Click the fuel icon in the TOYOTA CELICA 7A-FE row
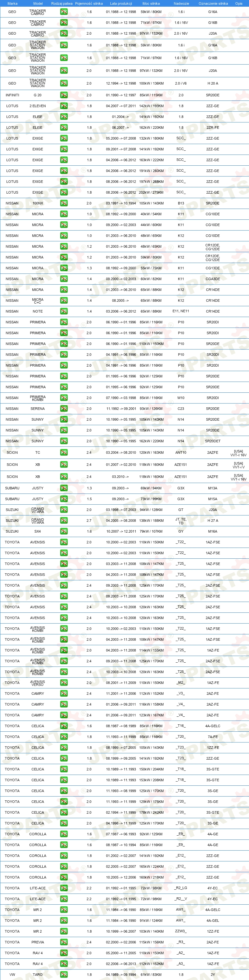249x980 pixels. click(x=64, y=736)
